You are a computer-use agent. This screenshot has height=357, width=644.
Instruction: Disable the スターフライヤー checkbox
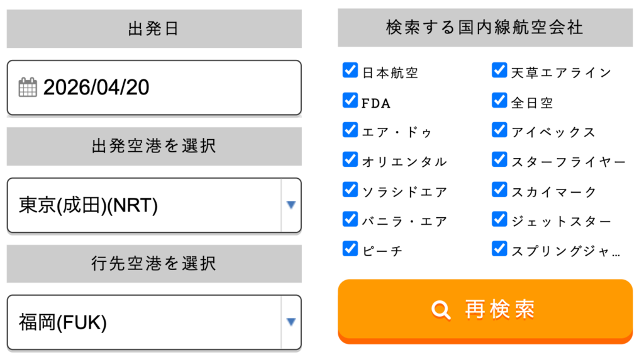pos(499,159)
